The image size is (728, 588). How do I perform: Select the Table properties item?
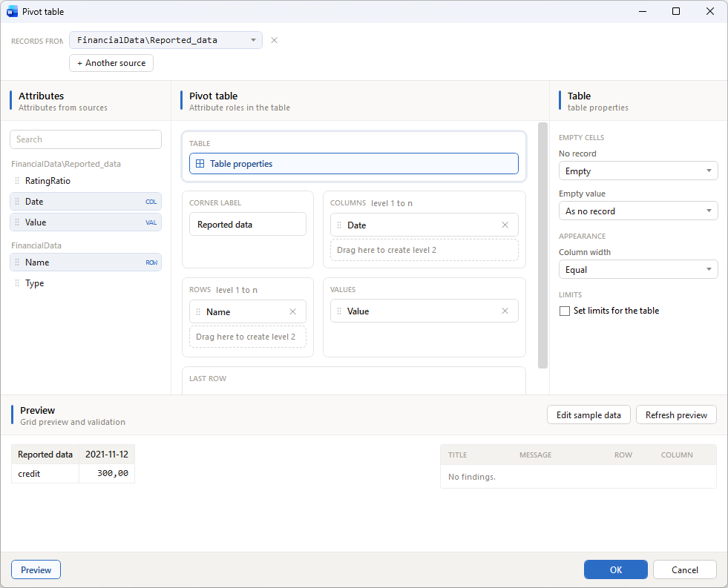click(354, 164)
